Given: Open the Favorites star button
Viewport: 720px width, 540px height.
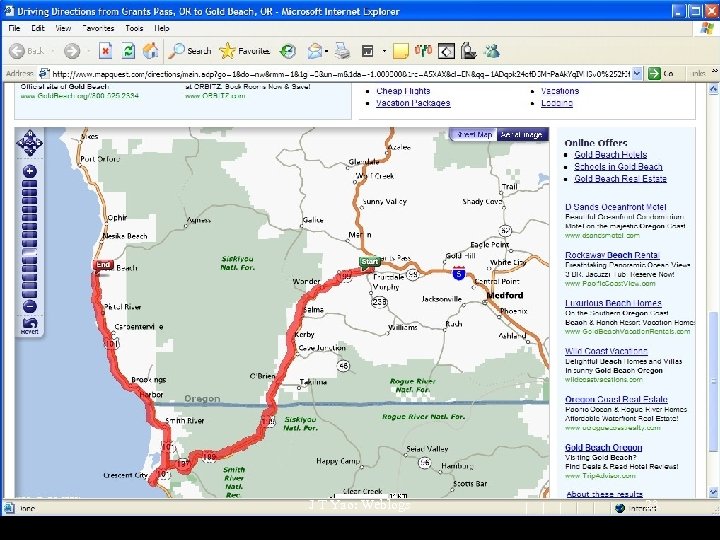Looking at the screenshot, I should (244, 51).
